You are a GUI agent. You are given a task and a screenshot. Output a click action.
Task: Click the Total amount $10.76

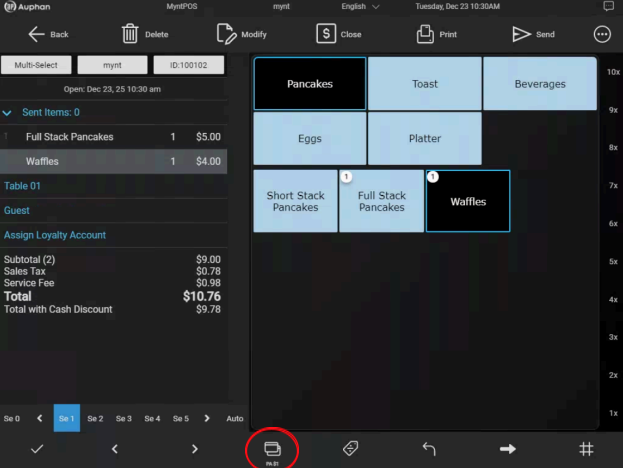pos(201,296)
